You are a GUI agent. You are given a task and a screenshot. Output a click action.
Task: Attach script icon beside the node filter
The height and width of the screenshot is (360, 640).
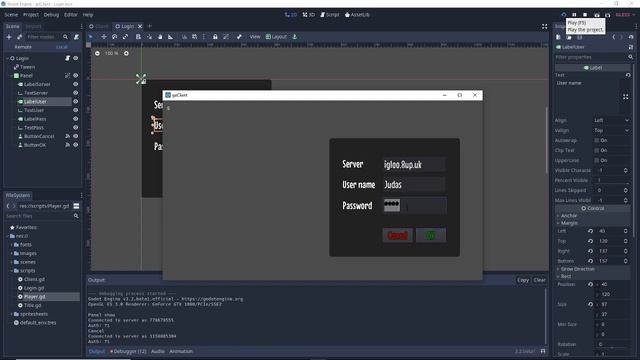76,37
